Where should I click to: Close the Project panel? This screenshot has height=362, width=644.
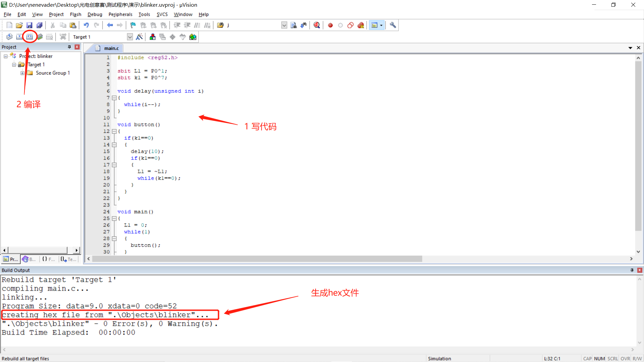click(77, 47)
